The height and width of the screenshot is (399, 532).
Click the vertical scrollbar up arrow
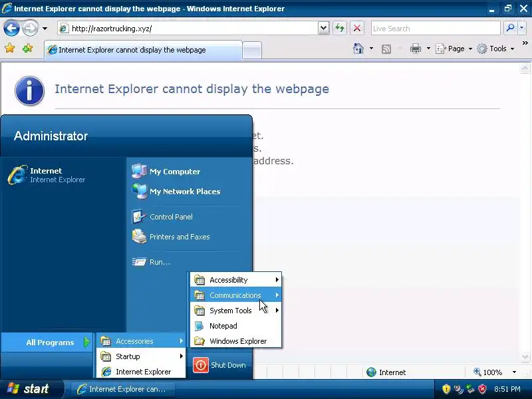coord(525,68)
